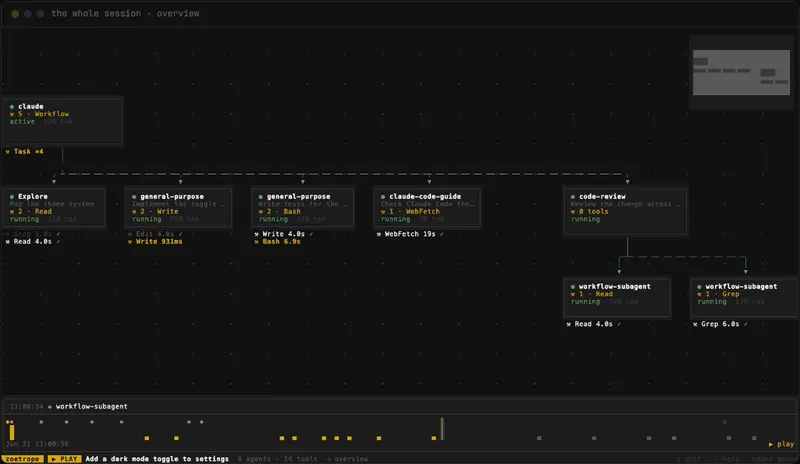Click the last gray timeline event square
This screenshot has width=800, height=464.
(754, 438)
